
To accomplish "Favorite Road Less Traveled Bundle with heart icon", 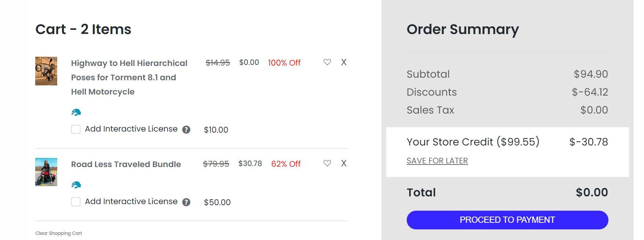I will click(327, 163).
